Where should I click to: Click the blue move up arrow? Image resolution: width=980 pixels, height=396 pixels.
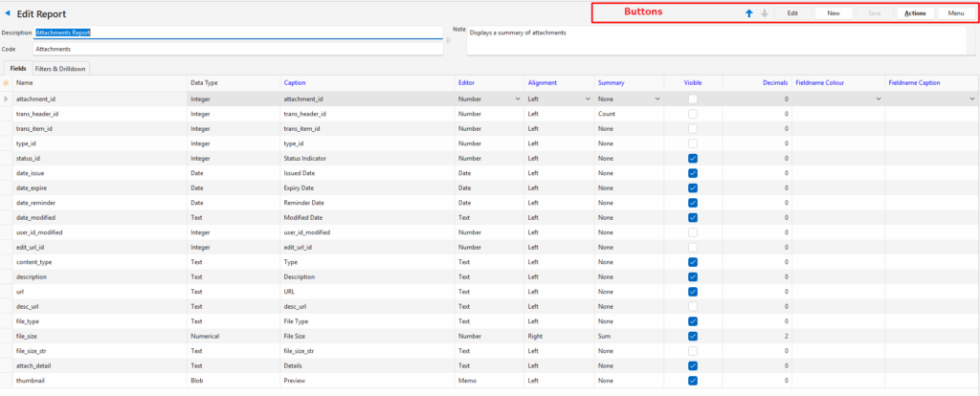click(x=749, y=13)
